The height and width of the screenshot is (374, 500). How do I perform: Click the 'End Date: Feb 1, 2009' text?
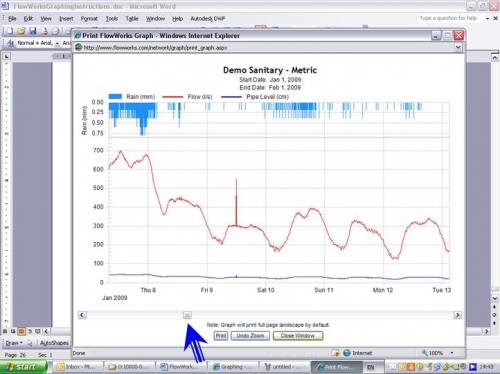pyautogui.click(x=270, y=88)
